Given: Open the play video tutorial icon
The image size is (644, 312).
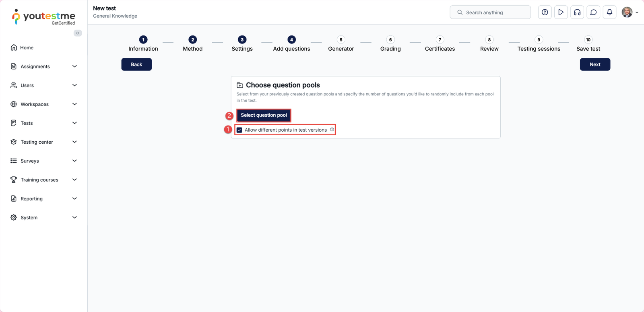Looking at the screenshot, I should (561, 12).
